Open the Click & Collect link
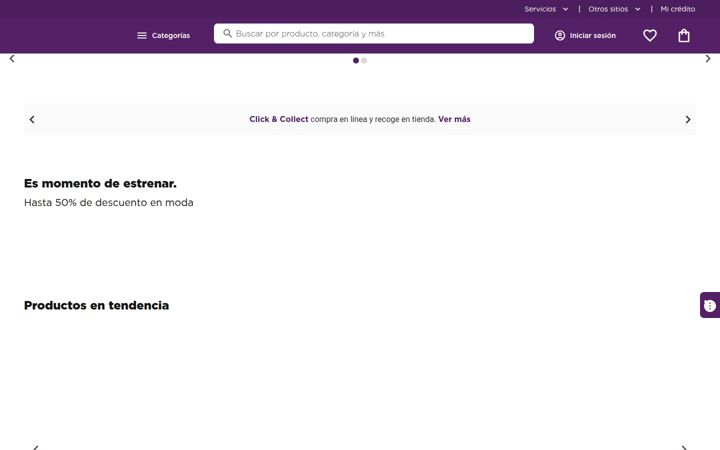The width and height of the screenshot is (720, 450). coord(279,119)
